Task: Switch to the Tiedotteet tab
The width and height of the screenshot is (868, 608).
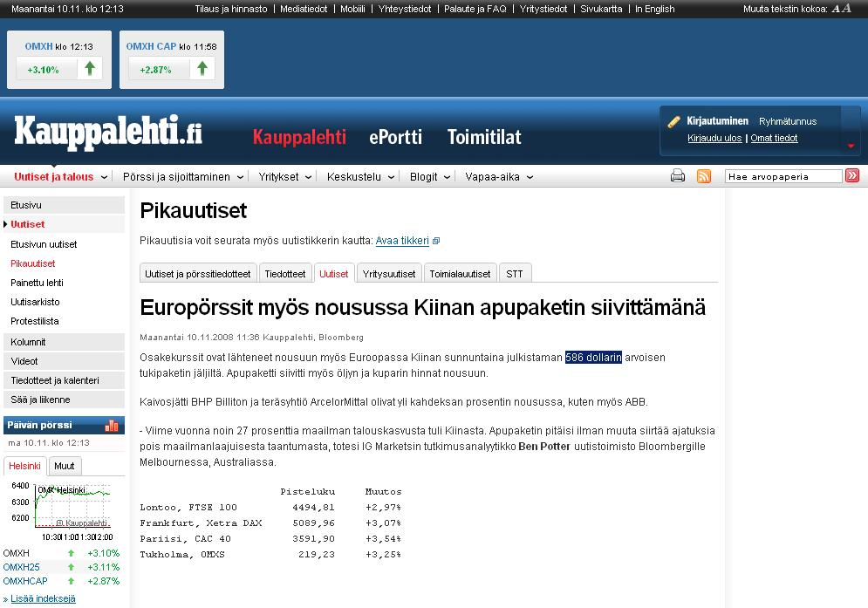Action: click(x=285, y=274)
